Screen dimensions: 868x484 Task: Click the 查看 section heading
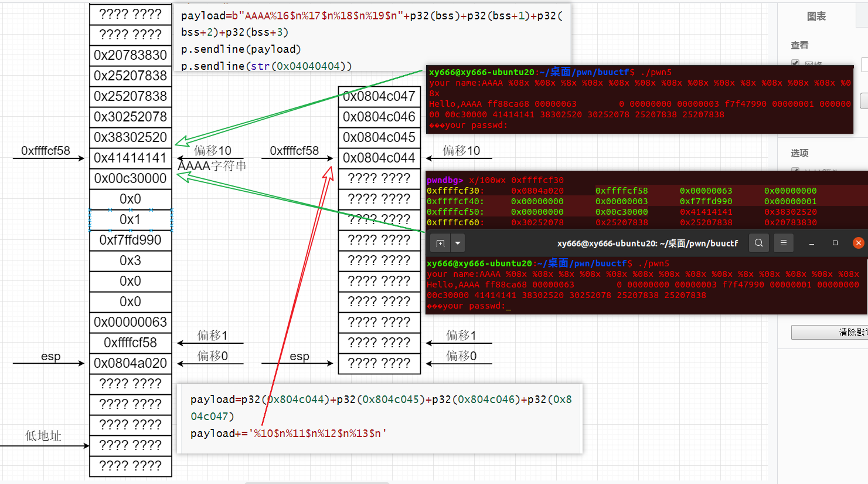[x=799, y=45]
